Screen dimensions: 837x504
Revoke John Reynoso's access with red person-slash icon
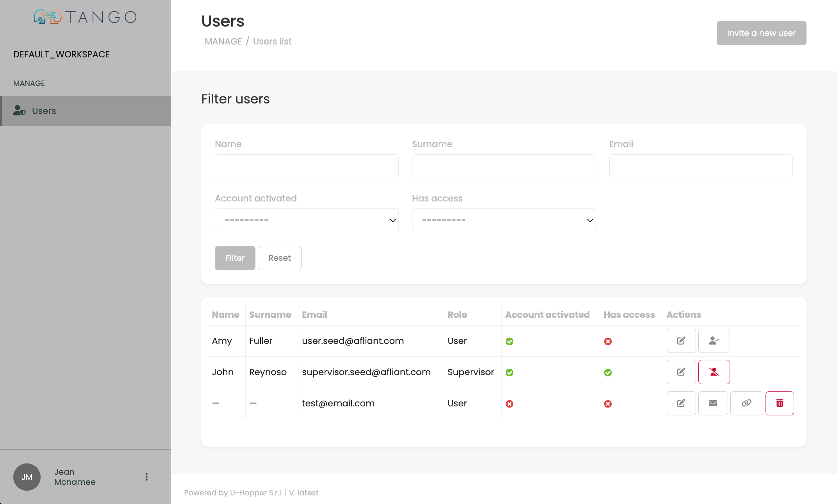(x=714, y=372)
